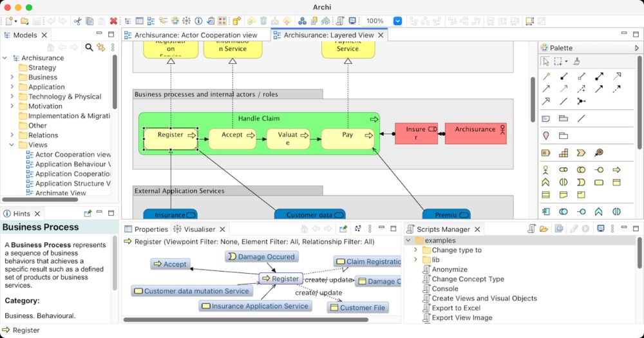
Task: Select the Note element in palette
Action: [x=546, y=118]
